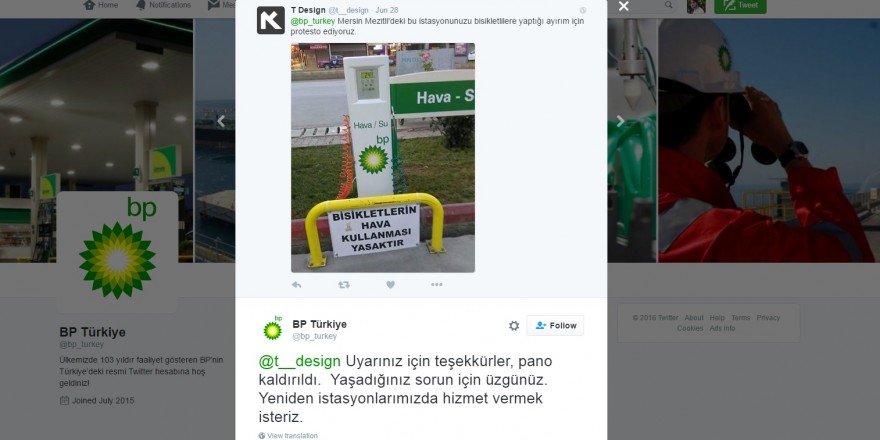This screenshot has height=440, width=880.
Task: Like the tweet with the heart icon
Action: [391, 285]
